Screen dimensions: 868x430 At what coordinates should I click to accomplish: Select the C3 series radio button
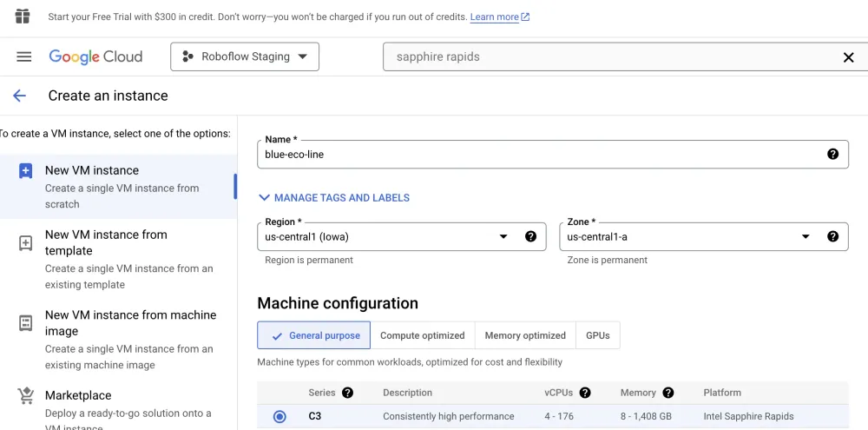pos(279,417)
